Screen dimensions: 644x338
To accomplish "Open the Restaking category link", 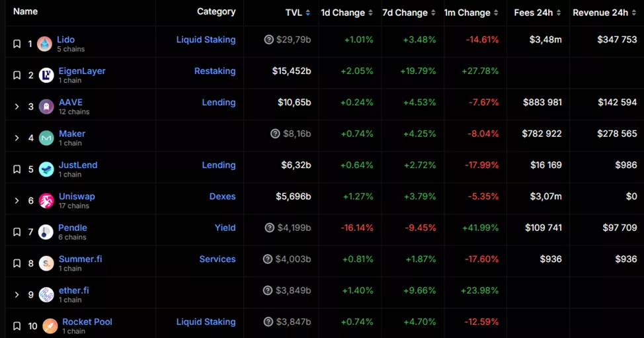I will 215,71.
